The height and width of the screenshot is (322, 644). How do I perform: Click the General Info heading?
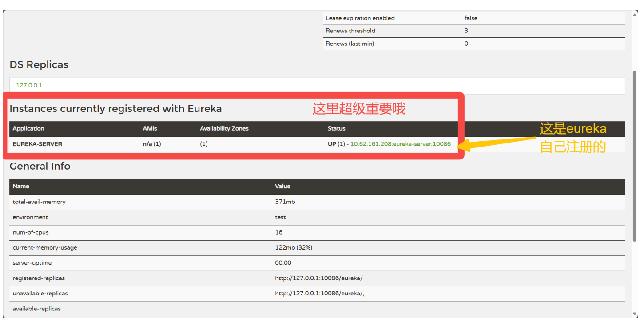(40, 166)
